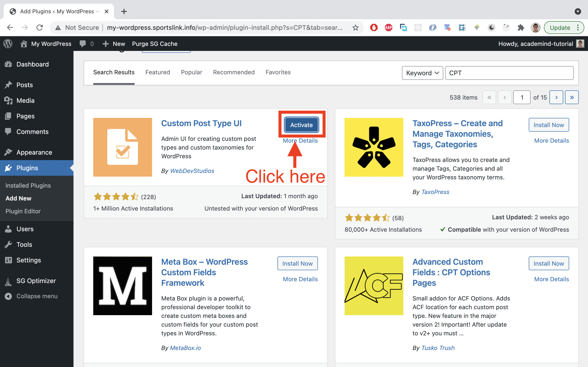Open Installed Plugins in the sidebar menu
The width and height of the screenshot is (588, 367).
(x=28, y=185)
